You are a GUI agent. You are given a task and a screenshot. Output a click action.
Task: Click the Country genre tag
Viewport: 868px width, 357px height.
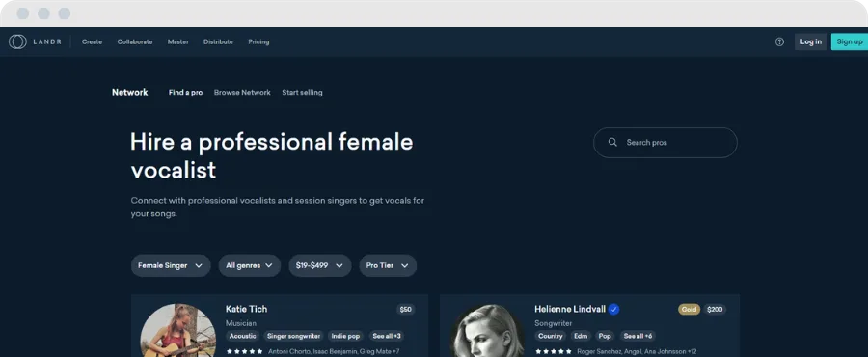click(x=551, y=336)
